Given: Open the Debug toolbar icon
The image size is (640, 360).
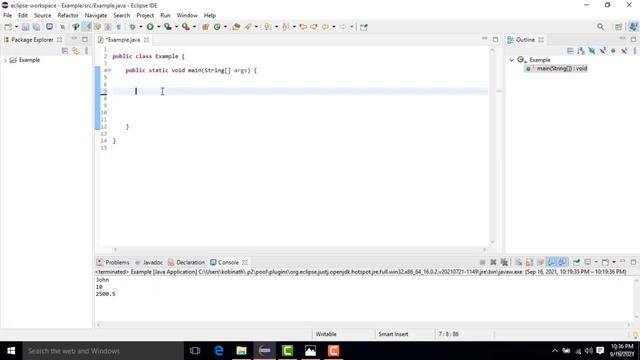Looking at the screenshot, I should 132,27.
